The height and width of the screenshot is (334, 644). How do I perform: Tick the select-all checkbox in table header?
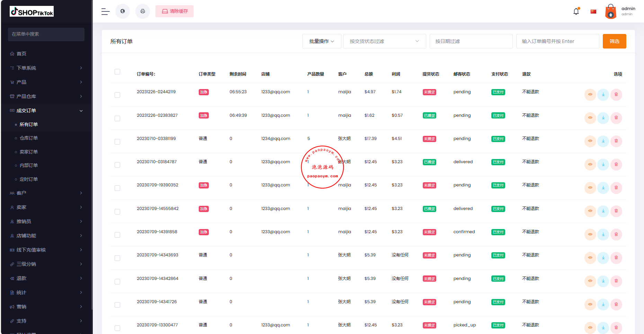(x=117, y=72)
